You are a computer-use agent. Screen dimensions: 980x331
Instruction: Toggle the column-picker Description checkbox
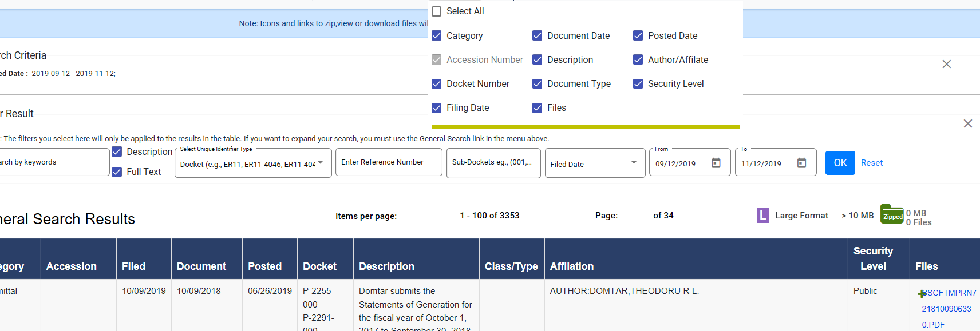[x=538, y=59]
